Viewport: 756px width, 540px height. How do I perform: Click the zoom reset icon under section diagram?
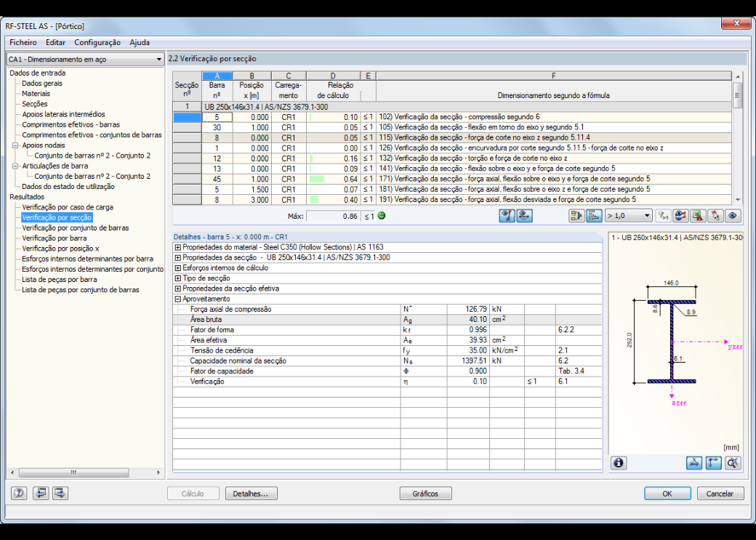click(x=733, y=463)
